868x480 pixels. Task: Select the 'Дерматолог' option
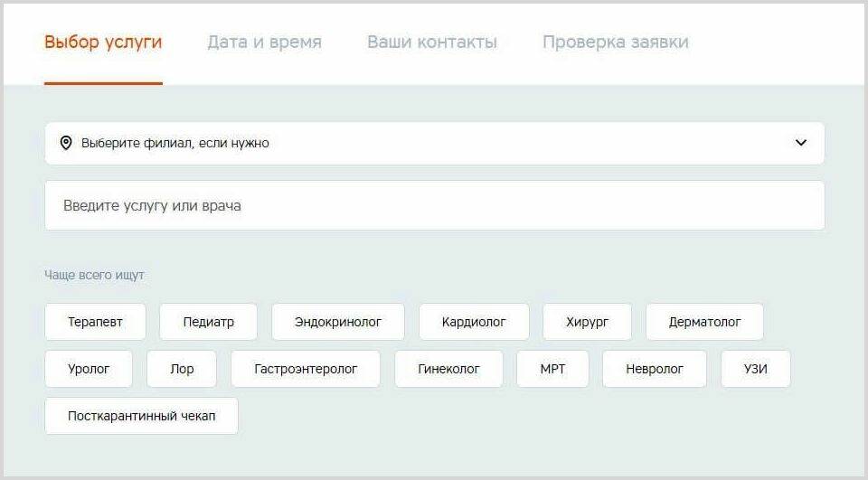[x=704, y=322]
